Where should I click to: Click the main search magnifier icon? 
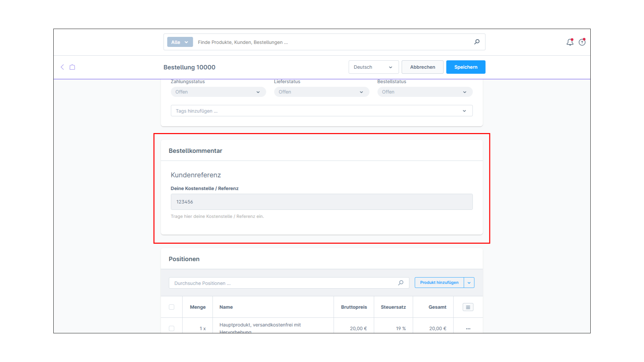[477, 42]
